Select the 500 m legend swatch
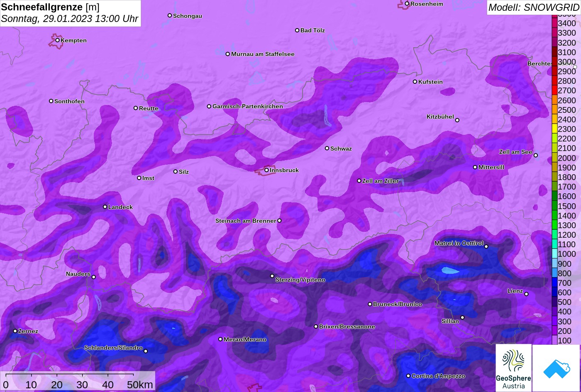 (554, 302)
